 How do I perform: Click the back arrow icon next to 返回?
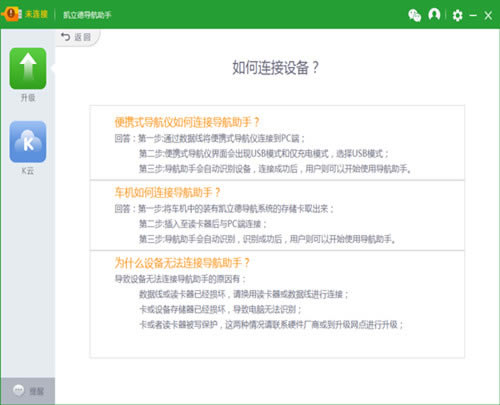[x=66, y=36]
